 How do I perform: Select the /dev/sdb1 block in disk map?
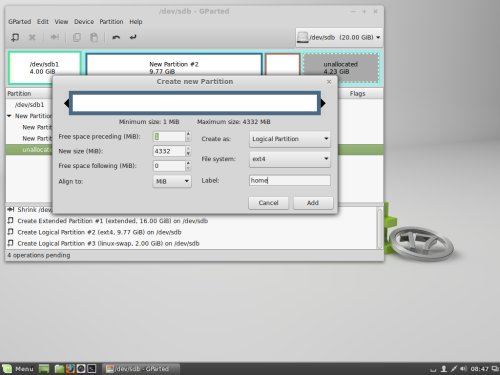(x=44, y=68)
